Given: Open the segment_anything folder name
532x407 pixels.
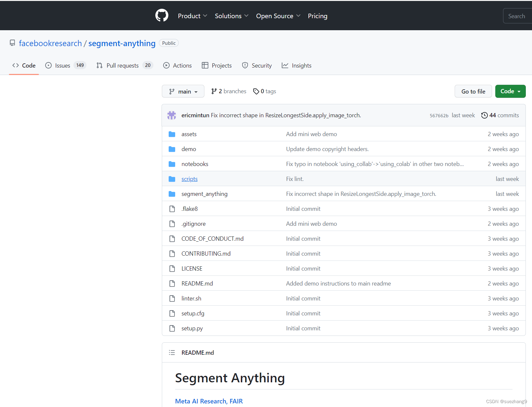Looking at the screenshot, I should pyautogui.click(x=204, y=194).
